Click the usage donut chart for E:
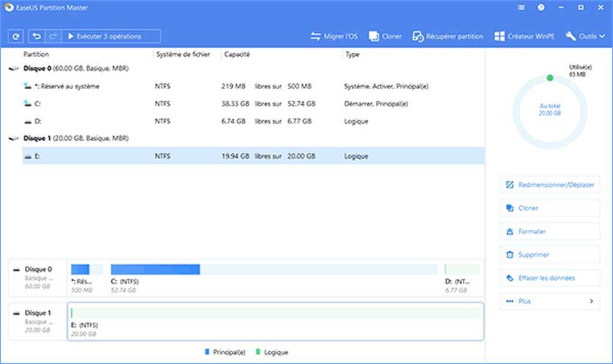Viewport: 613px width, 364px height. (550, 111)
